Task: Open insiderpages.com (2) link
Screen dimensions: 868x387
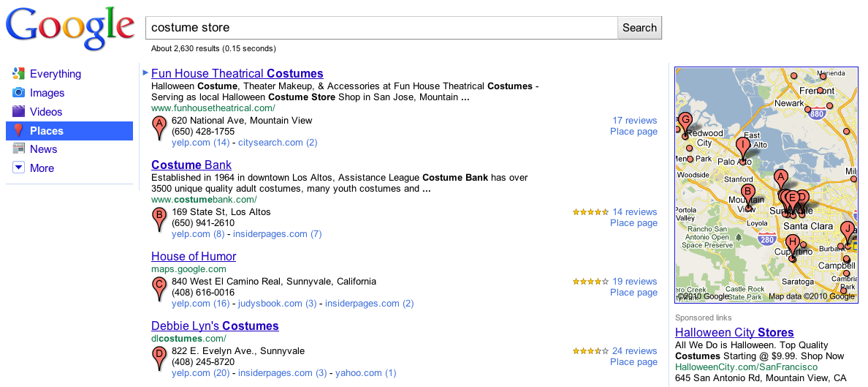Action: coord(369,304)
